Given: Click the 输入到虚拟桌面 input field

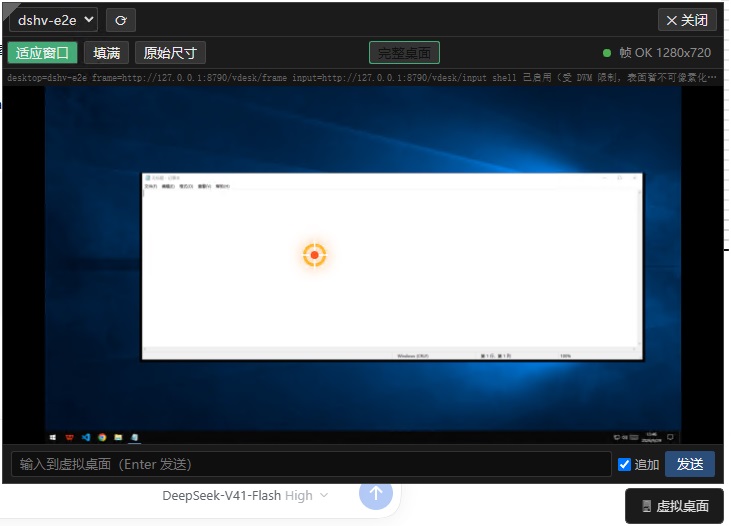Looking at the screenshot, I should [311, 464].
